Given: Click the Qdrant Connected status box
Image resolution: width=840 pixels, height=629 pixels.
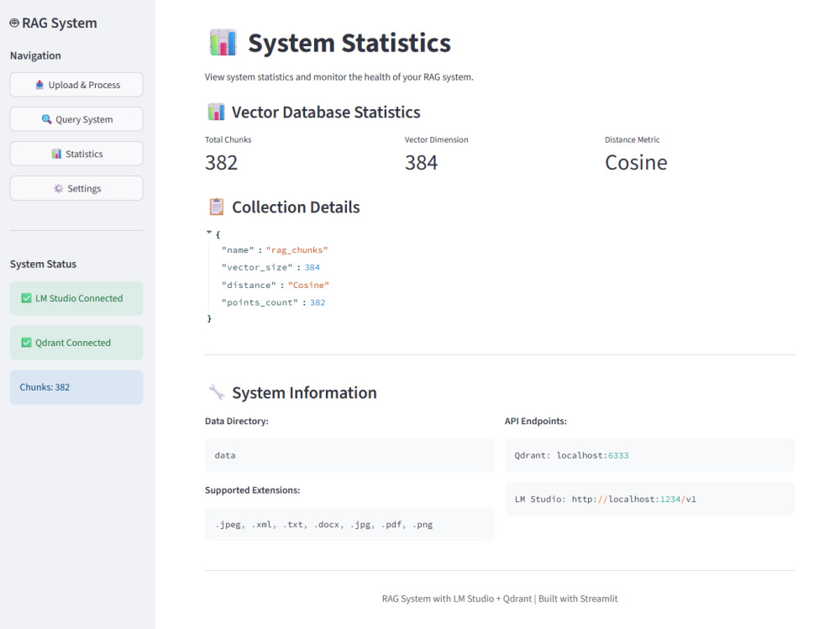Looking at the screenshot, I should coord(76,343).
